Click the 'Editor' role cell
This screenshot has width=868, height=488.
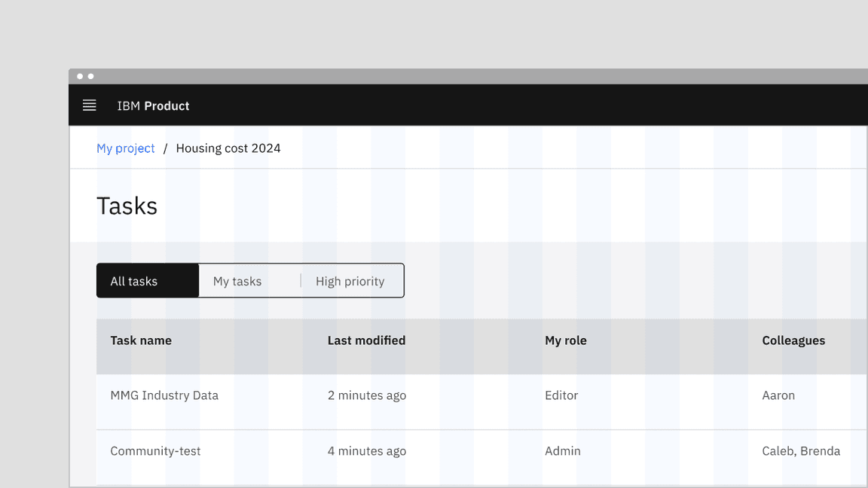[x=561, y=395]
